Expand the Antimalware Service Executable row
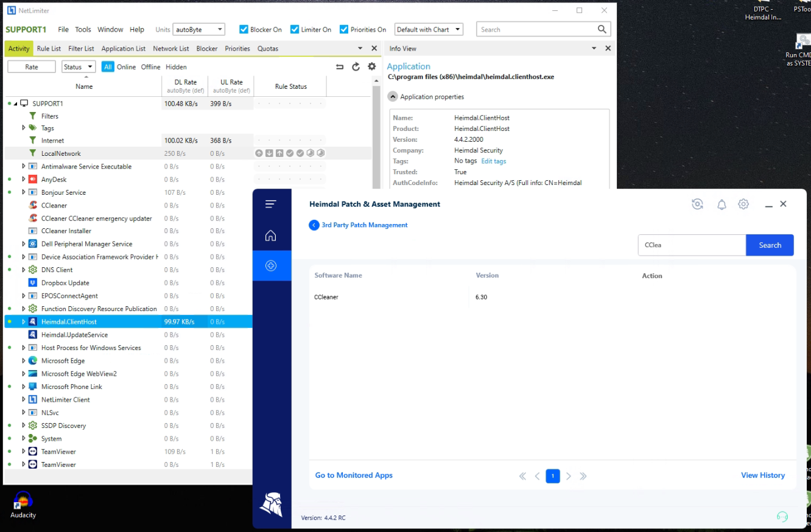This screenshot has width=811, height=532. pyautogui.click(x=24, y=166)
